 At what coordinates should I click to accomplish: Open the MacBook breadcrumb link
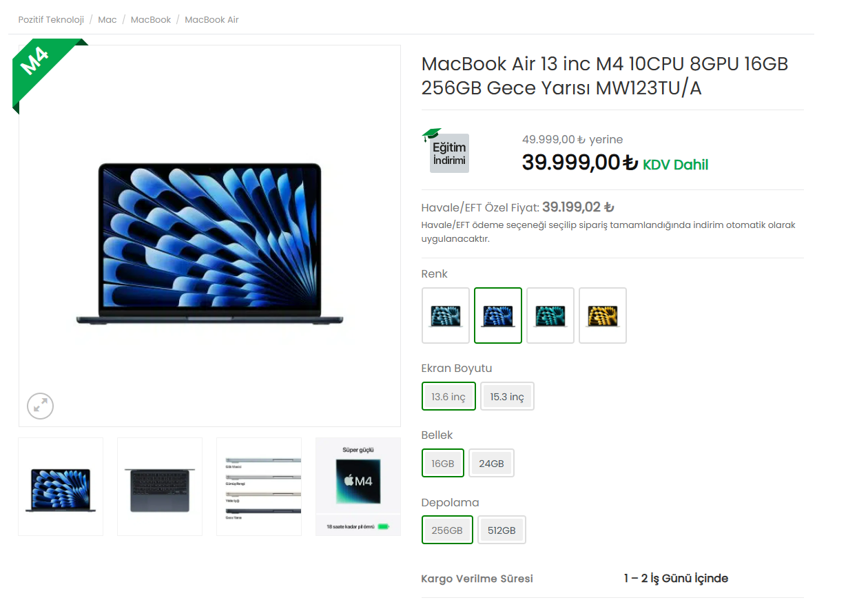point(151,19)
